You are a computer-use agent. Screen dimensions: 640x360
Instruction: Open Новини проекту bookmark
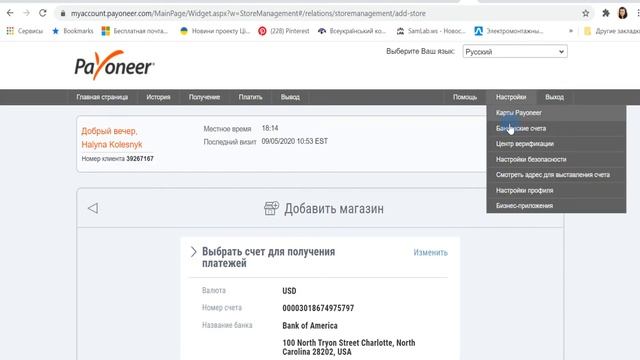coord(215,31)
